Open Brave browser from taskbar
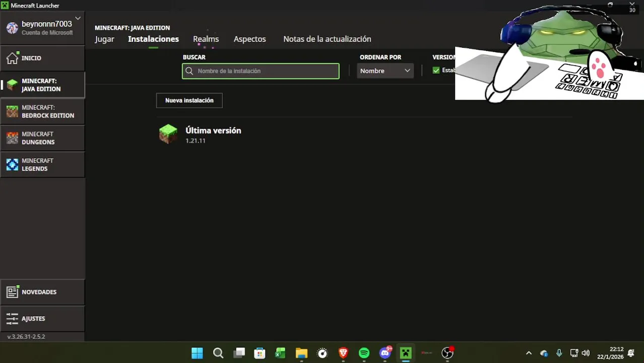This screenshot has height=363, width=644. click(343, 353)
